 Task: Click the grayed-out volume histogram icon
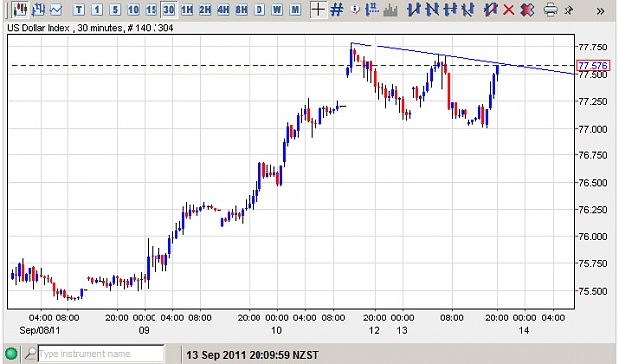pos(390,10)
